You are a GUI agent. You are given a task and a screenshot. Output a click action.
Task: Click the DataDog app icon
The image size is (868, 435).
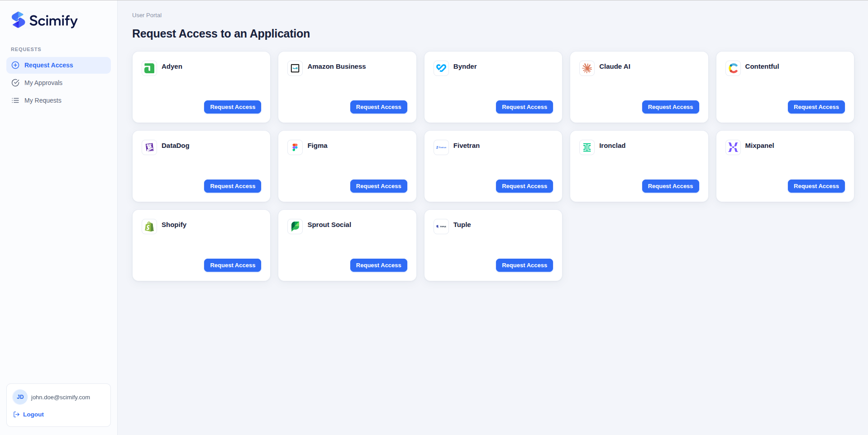(x=149, y=147)
